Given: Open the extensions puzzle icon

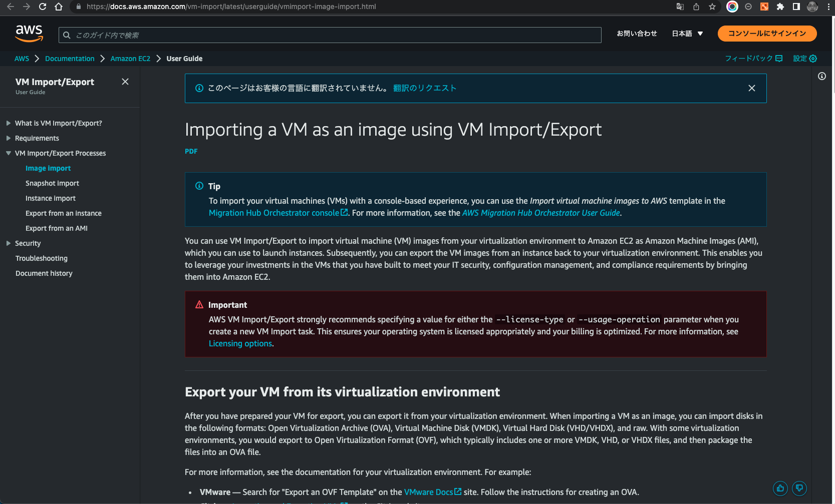Looking at the screenshot, I should click(x=780, y=7).
